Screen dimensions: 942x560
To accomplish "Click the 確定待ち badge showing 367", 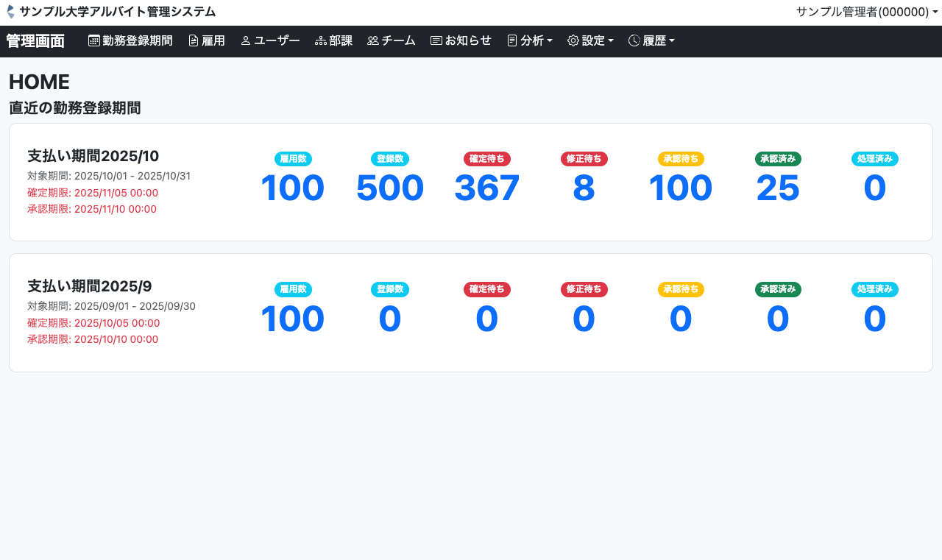I will 486,158.
